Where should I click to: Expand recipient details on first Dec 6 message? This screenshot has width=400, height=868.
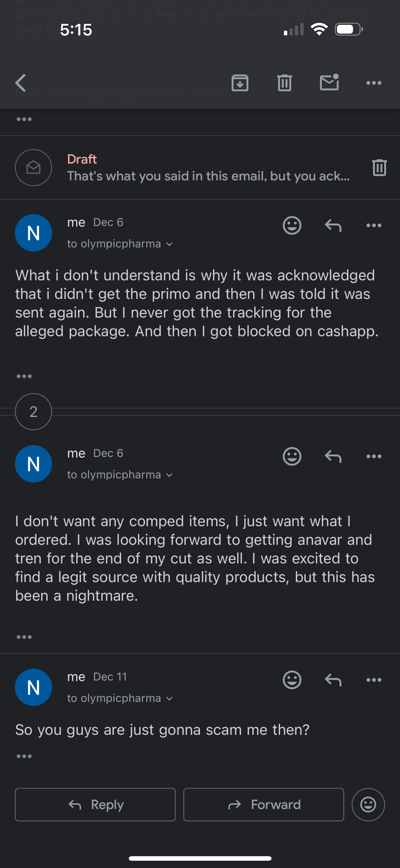coord(169,244)
